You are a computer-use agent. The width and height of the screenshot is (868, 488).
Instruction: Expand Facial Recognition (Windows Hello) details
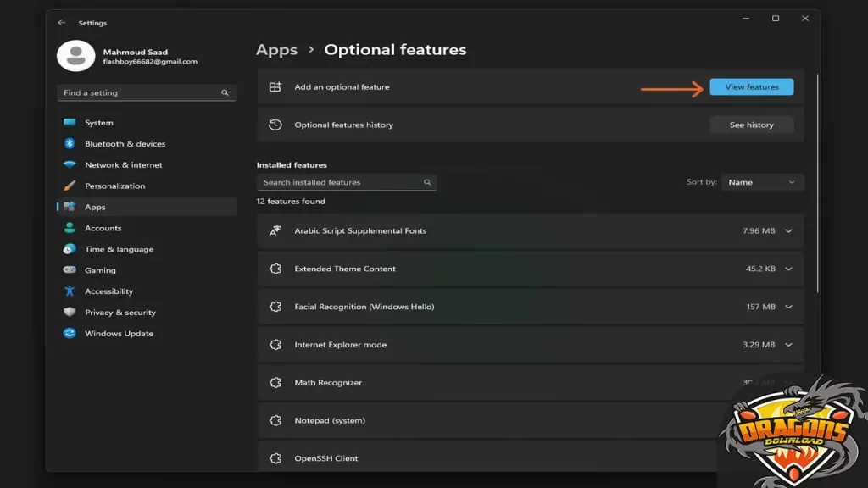pos(788,307)
